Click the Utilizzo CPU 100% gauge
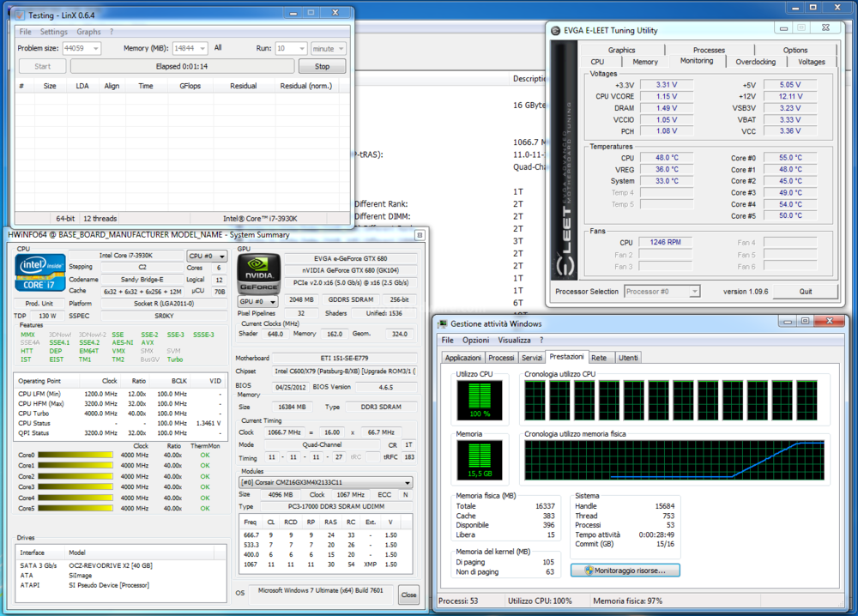 pos(480,401)
